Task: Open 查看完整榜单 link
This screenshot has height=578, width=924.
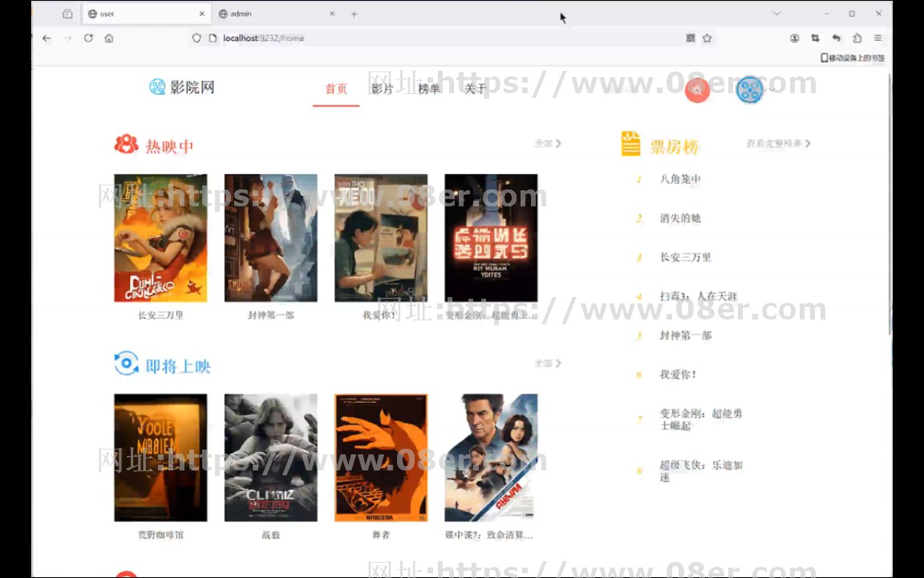Action: click(x=779, y=144)
